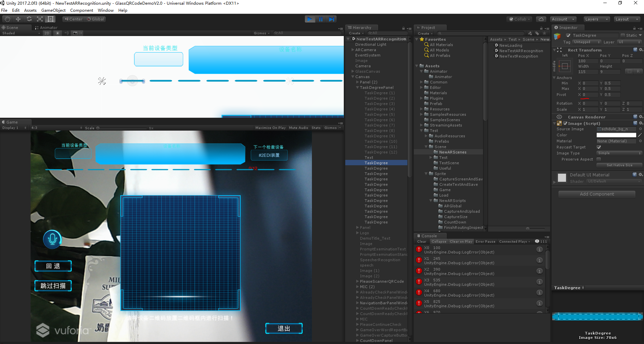Click the GameObject cube icon in Inspector
This screenshot has height=344, width=644.
pos(557,36)
